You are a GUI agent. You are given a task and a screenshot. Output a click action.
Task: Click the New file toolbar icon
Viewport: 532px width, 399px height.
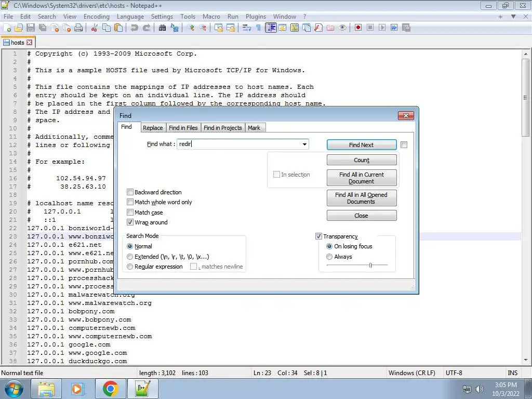[7, 28]
